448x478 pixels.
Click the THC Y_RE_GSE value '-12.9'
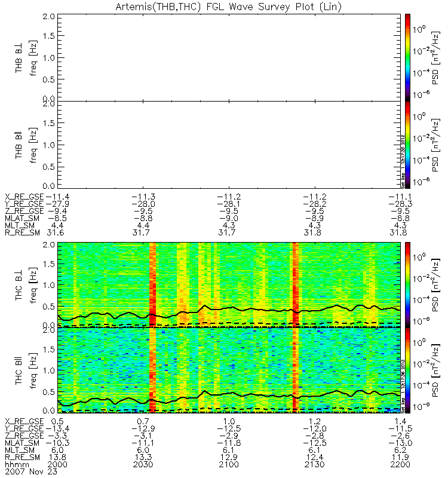(143, 428)
